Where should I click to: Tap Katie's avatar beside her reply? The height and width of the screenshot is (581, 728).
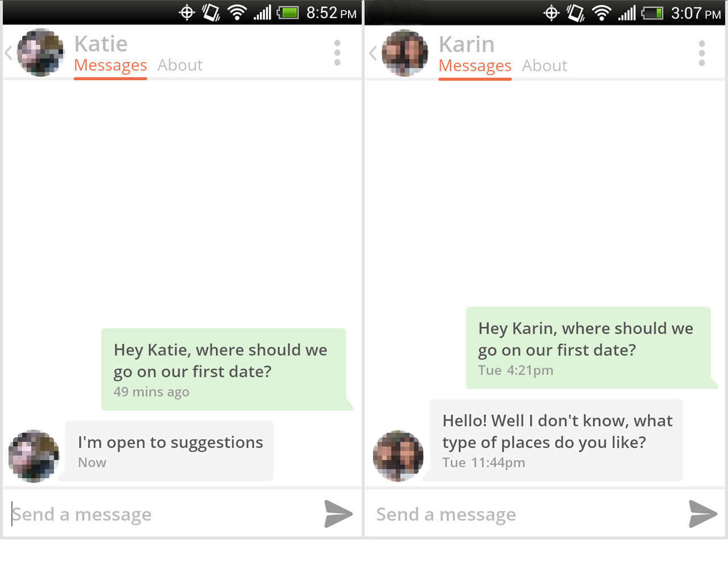pos(34,456)
